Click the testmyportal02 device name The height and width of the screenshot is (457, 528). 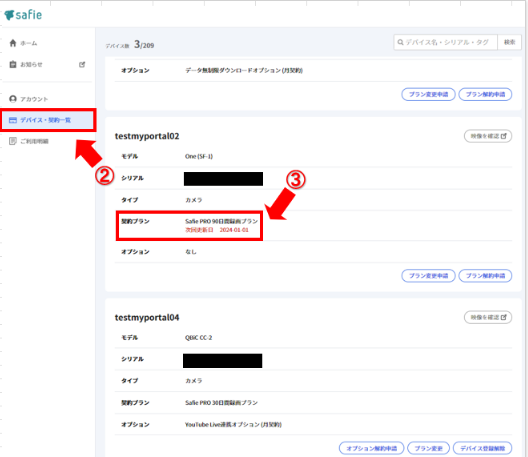tap(147, 136)
